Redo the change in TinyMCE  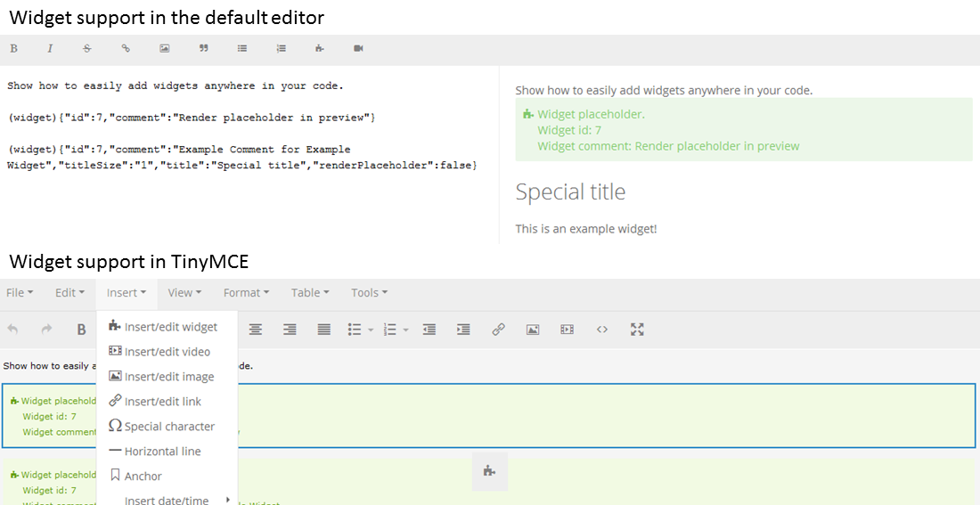pyautogui.click(x=46, y=330)
